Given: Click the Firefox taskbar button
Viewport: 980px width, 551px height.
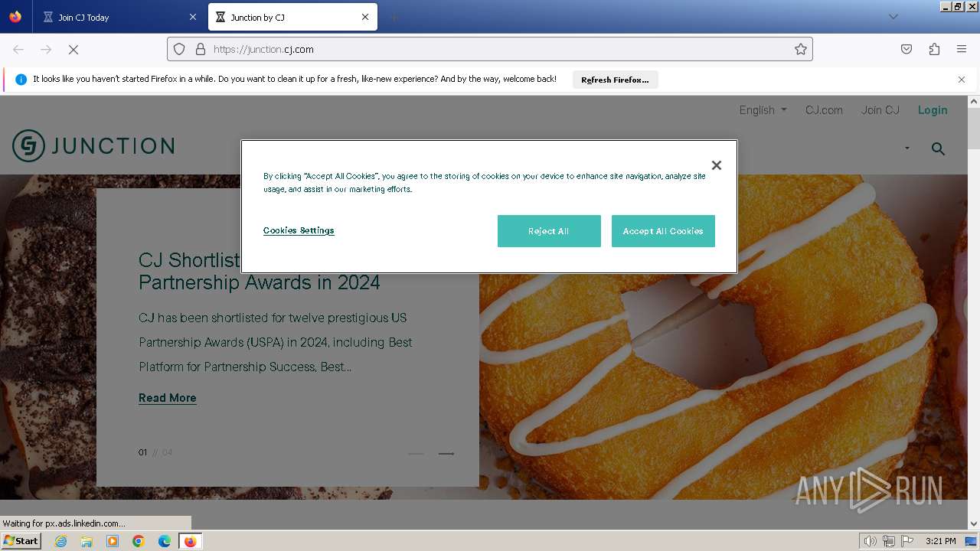Looking at the screenshot, I should [x=190, y=541].
